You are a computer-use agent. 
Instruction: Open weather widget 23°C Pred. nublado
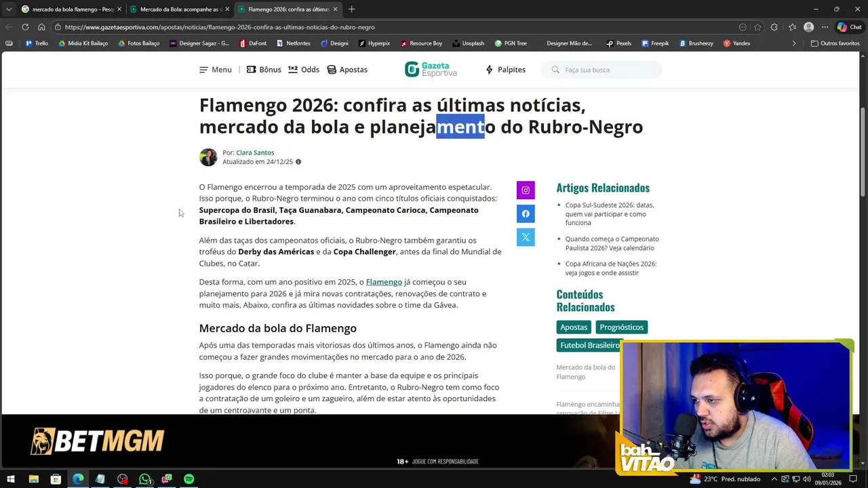(x=725, y=479)
